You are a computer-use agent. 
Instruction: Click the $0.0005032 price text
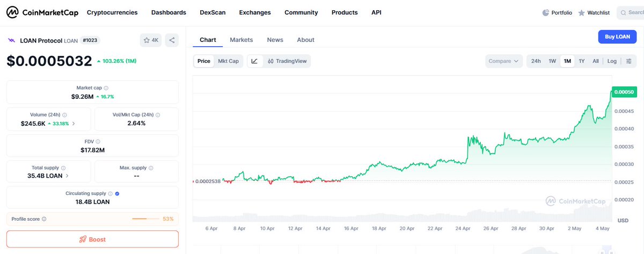pyautogui.click(x=49, y=61)
